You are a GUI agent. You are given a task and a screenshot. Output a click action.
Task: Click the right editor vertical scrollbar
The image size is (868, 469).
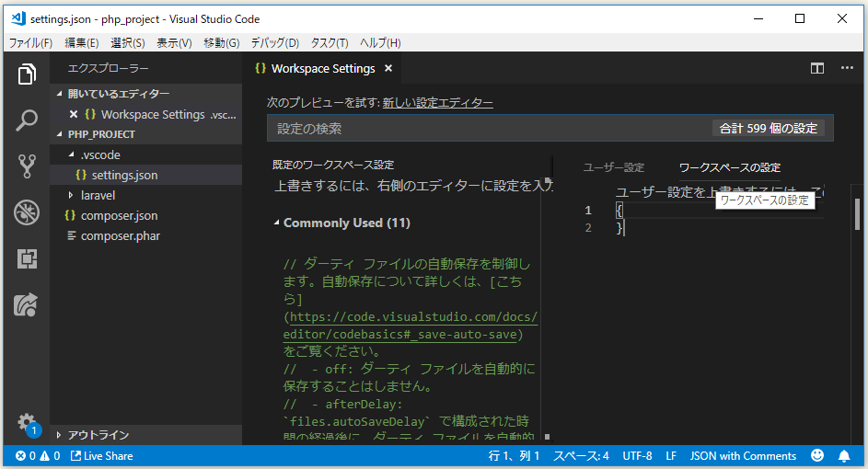click(x=858, y=214)
